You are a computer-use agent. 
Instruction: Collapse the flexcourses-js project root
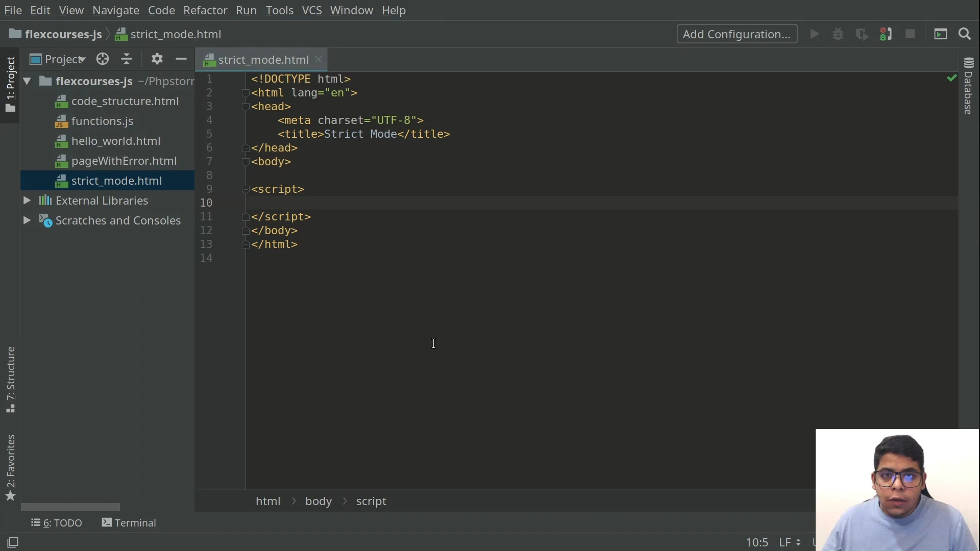(27, 81)
